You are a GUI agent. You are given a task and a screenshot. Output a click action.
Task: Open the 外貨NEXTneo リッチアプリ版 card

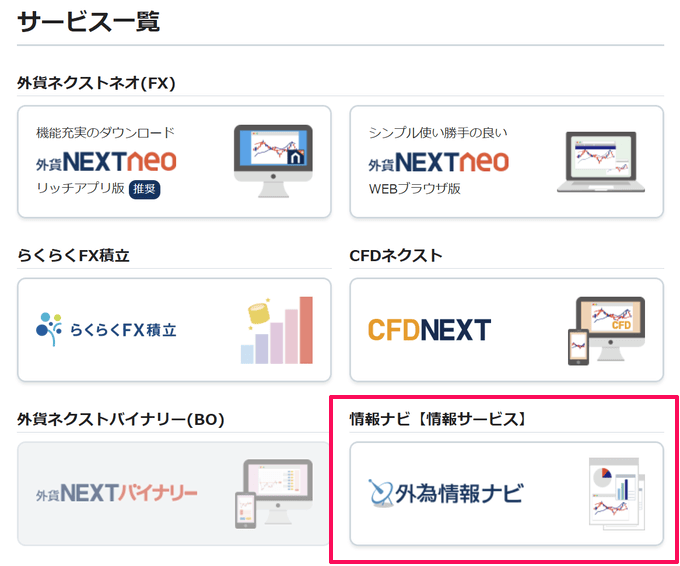(x=174, y=161)
